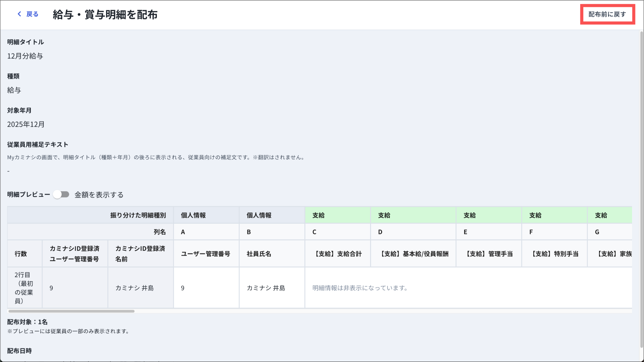The width and height of the screenshot is (644, 362).
Task: Click the 個人情報 header above column A
Action: coord(193,215)
